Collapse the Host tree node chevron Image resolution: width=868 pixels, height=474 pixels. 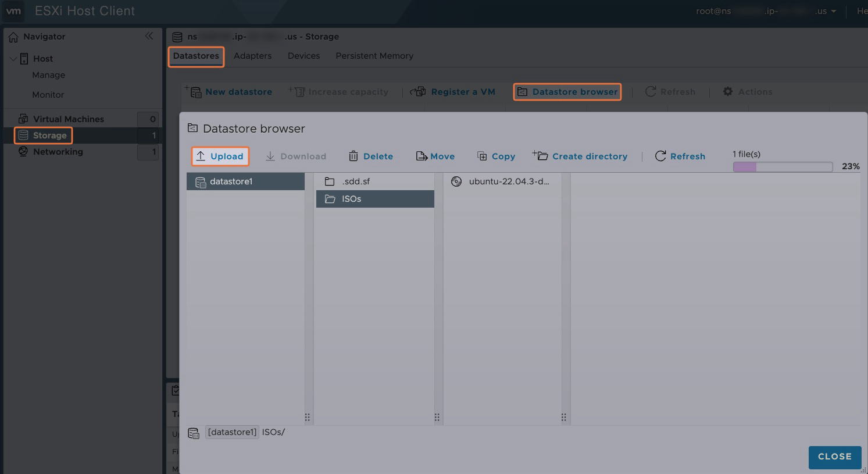coord(13,59)
